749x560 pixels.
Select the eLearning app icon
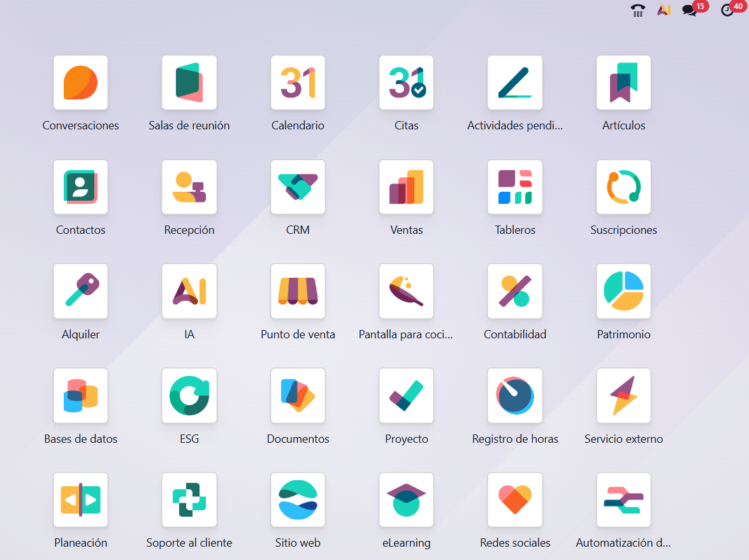pyautogui.click(x=406, y=499)
